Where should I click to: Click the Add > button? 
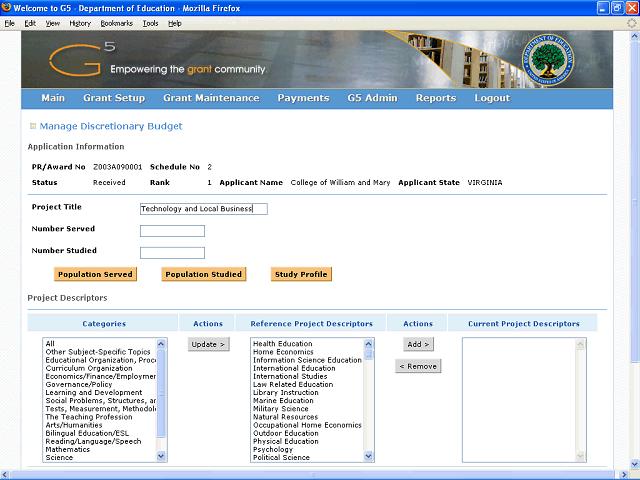[418, 344]
